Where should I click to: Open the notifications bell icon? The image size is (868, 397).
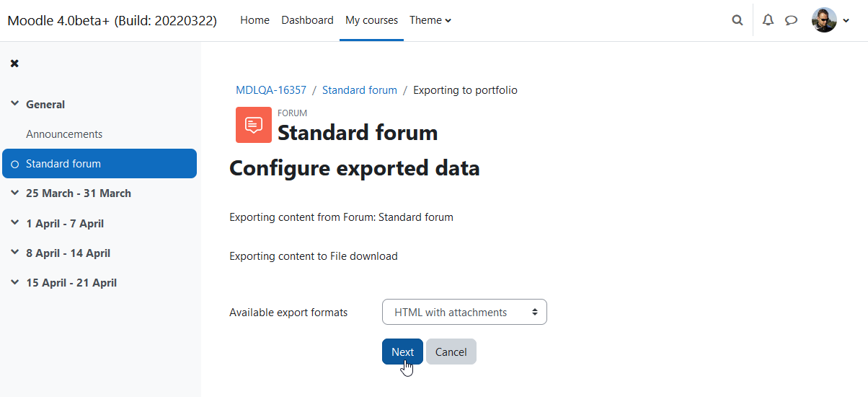[x=768, y=20]
